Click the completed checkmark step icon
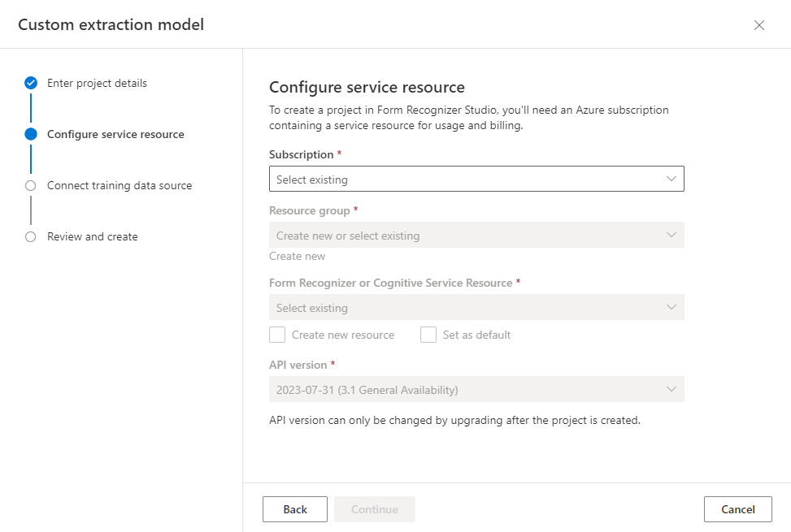 [31, 83]
